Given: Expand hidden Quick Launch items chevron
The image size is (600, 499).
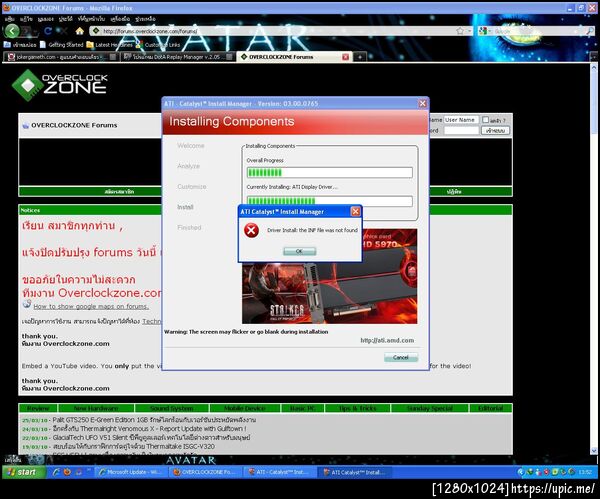Looking at the screenshot, I should (88, 469).
